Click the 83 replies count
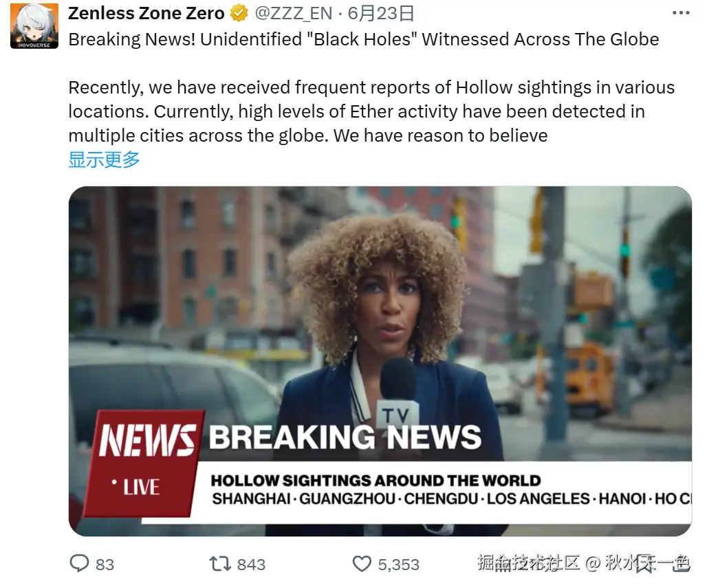707x588 pixels. (x=105, y=565)
